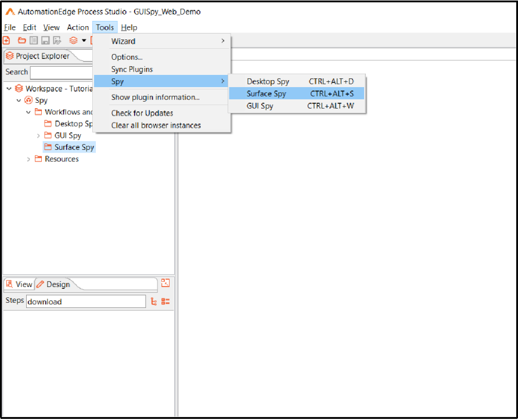Click the hierarchy icon beside the Steps field
This screenshot has width=518, height=420.
(153, 301)
